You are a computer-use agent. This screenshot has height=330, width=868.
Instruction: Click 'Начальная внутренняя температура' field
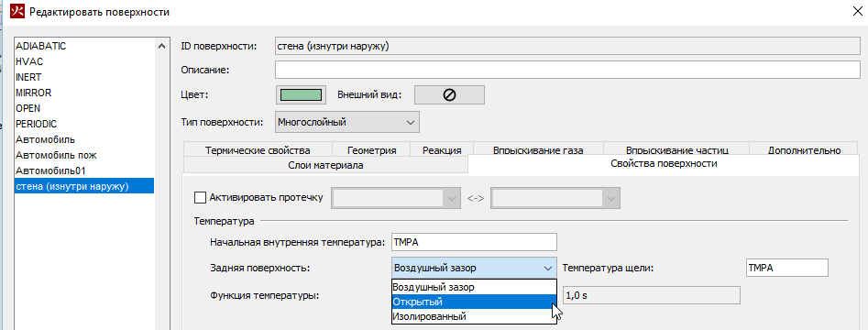click(473, 243)
